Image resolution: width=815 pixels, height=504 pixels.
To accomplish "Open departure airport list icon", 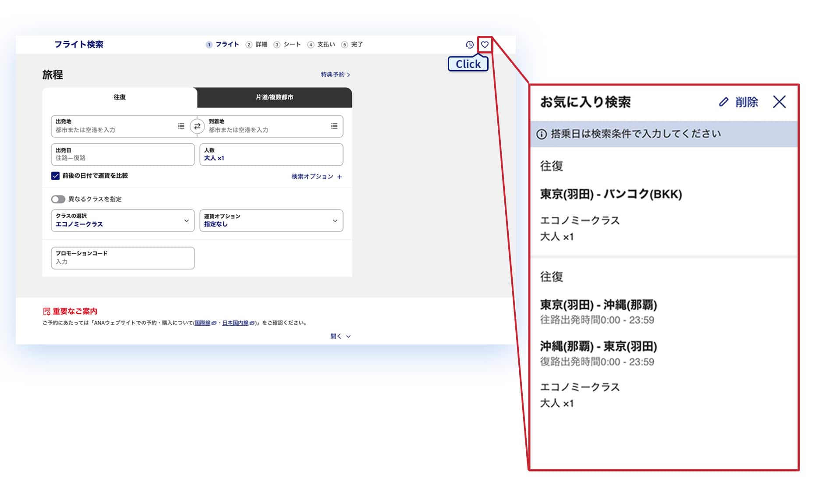I will click(181, 126).
